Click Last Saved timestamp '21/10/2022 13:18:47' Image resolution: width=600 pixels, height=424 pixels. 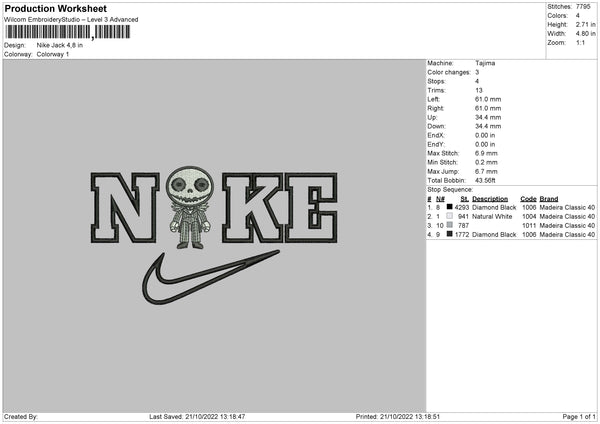click(215, 417)
